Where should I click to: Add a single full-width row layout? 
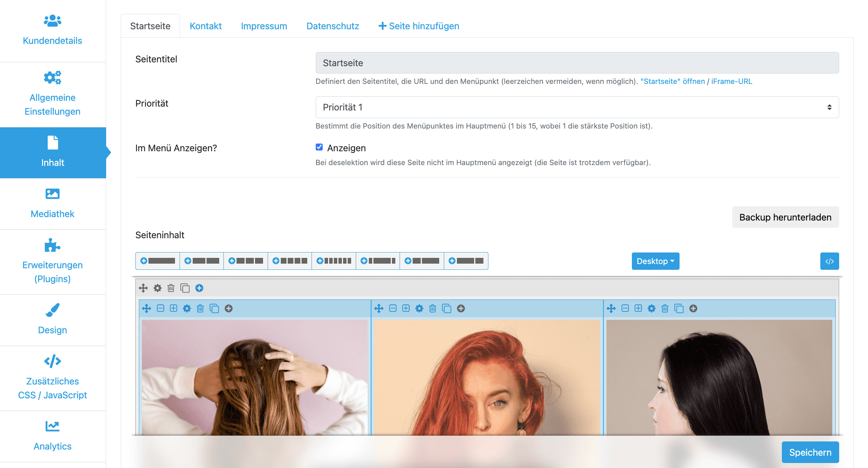158,261
